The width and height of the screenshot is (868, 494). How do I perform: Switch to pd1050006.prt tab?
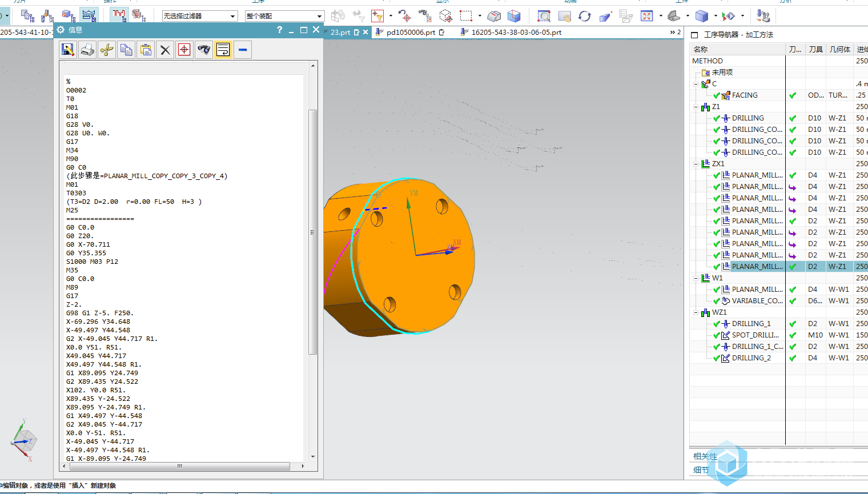(x=411, y=33)
